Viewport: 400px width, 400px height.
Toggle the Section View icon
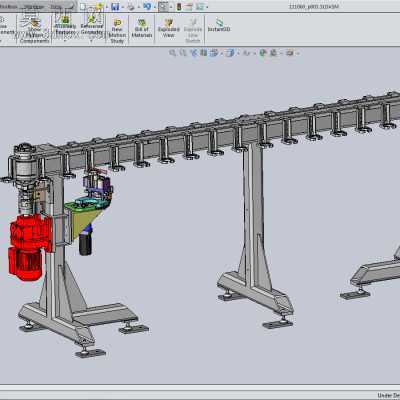tap(204, 53)
